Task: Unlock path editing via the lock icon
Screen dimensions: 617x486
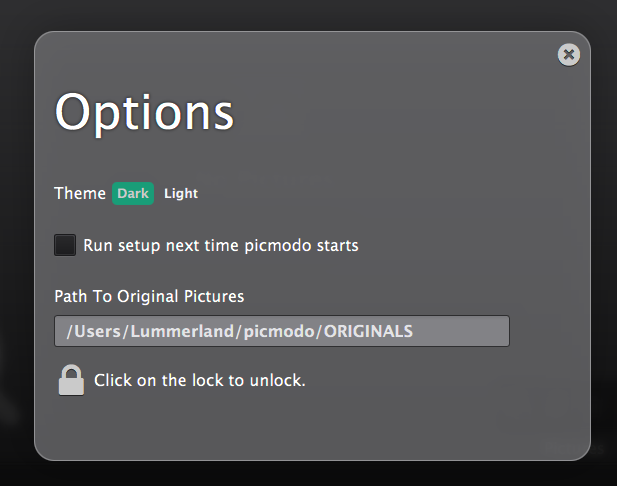Action: pos(71,380)
